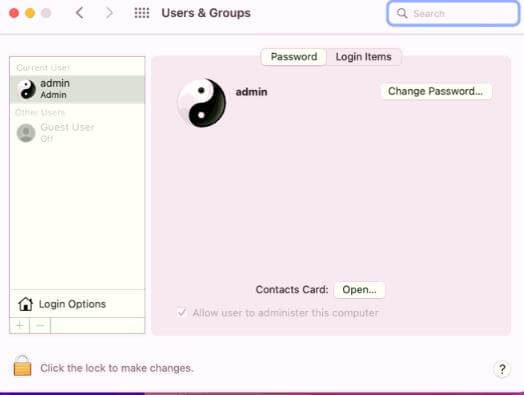Screen dimensions: 524x395
Task: Go back with the left chevron arrow
Action: coord(80,13)
